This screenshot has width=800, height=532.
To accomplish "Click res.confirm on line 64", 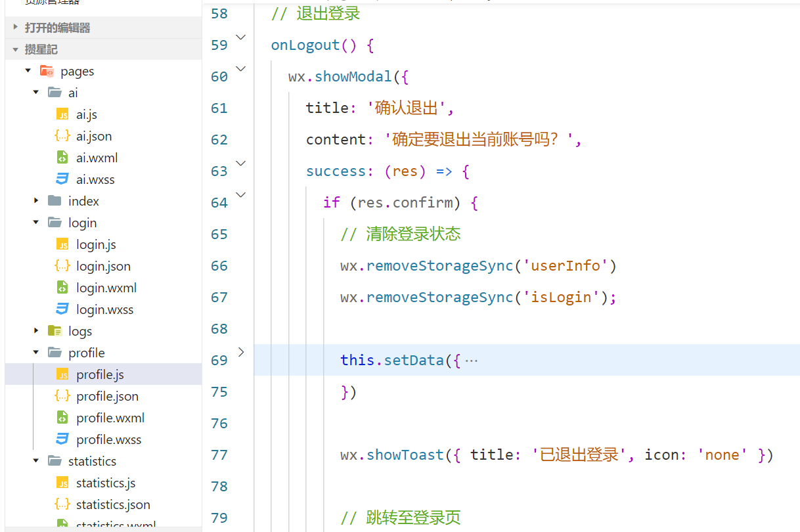I will [x=405, y=203].
